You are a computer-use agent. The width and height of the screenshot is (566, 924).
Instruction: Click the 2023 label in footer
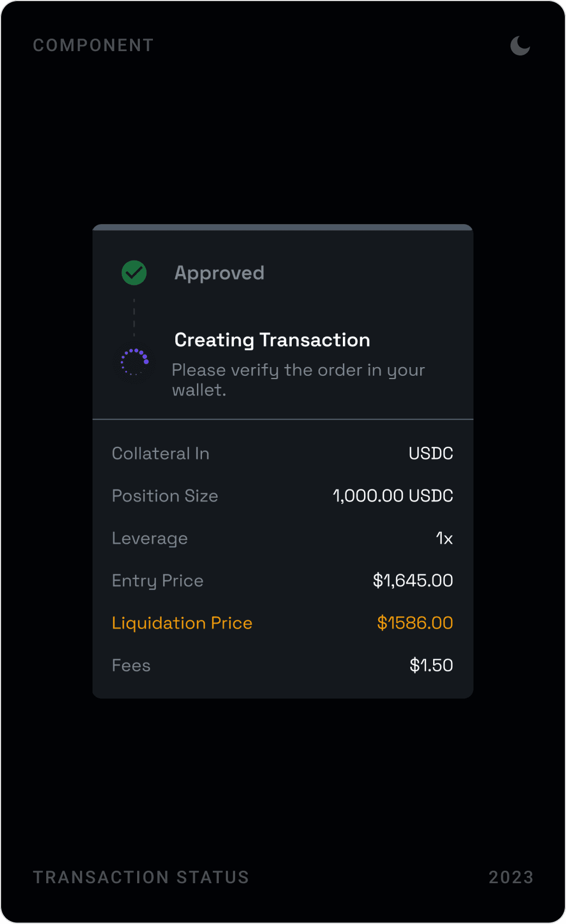click(x=510, y=877)
